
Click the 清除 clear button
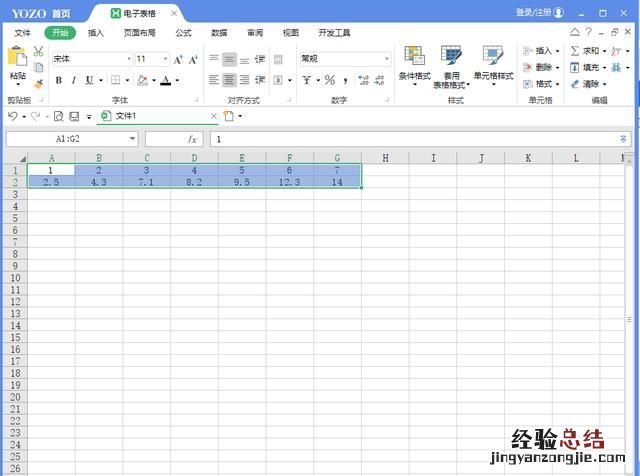click(588, 84)
